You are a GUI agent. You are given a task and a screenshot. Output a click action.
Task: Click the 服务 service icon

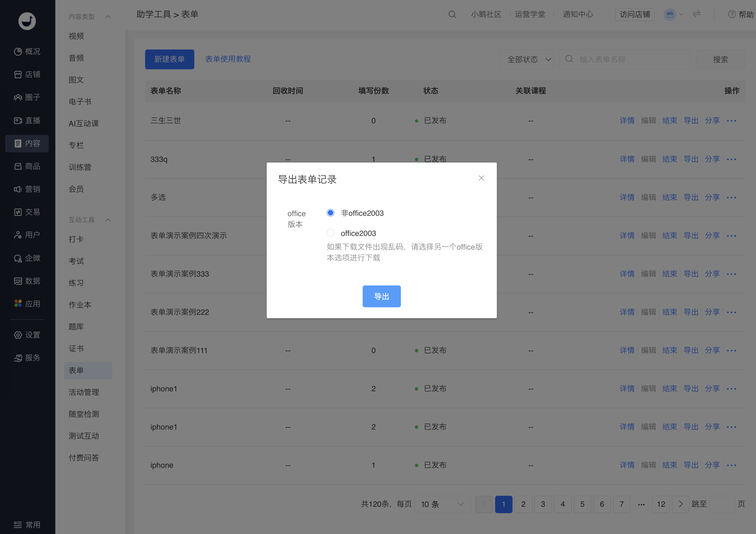click(18, 358)
